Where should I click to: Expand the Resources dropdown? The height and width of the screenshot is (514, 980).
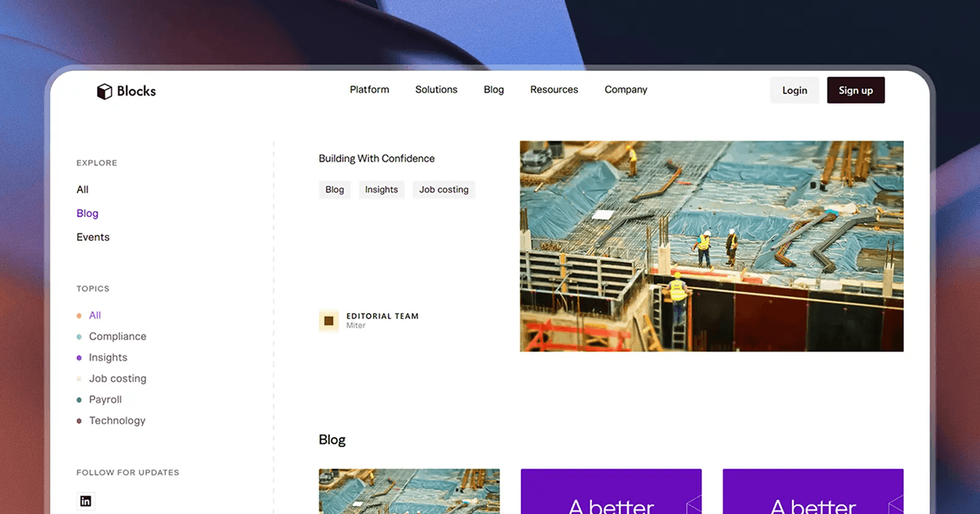pos(554,90)
